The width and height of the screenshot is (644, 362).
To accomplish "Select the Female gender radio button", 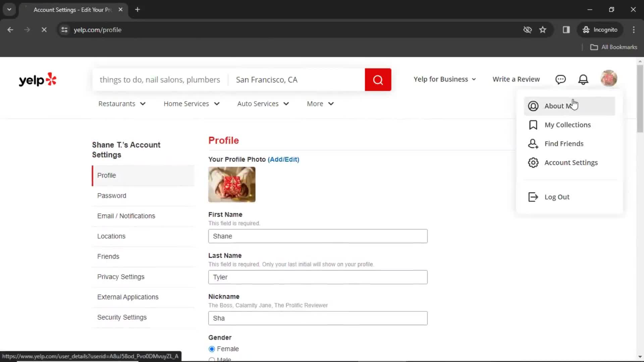I will click(x=212, y=349).
